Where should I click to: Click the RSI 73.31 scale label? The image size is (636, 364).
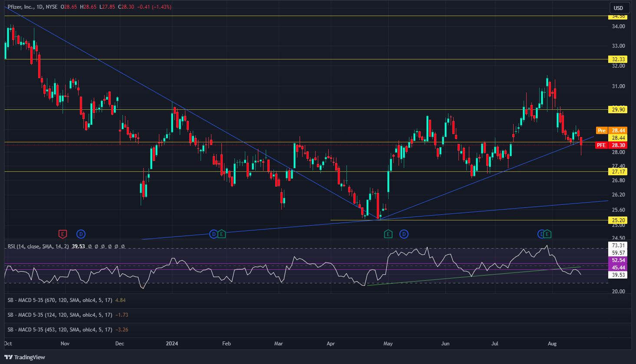click(x=619, y=246)
